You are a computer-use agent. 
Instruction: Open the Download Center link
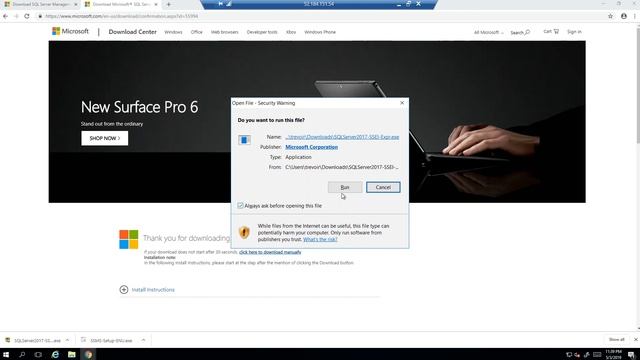[x=132, y=32]
